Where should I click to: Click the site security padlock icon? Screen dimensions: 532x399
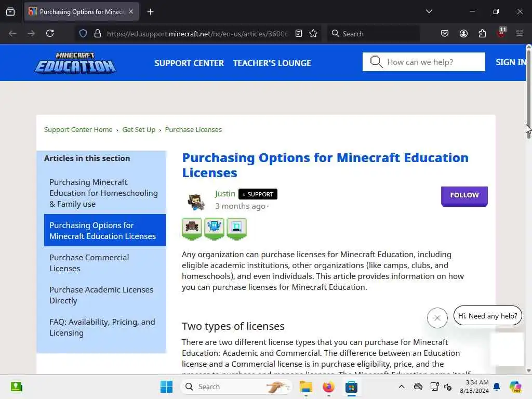click(98, 34)
